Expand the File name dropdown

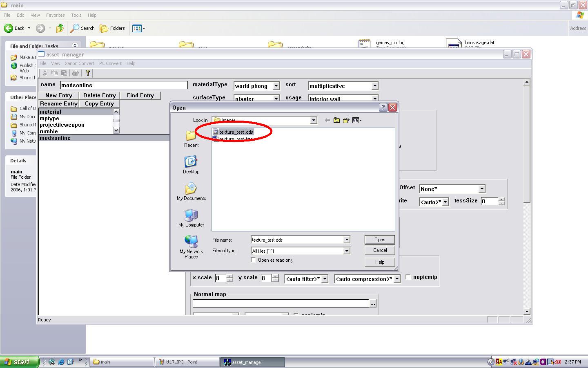tap(347, 240)
